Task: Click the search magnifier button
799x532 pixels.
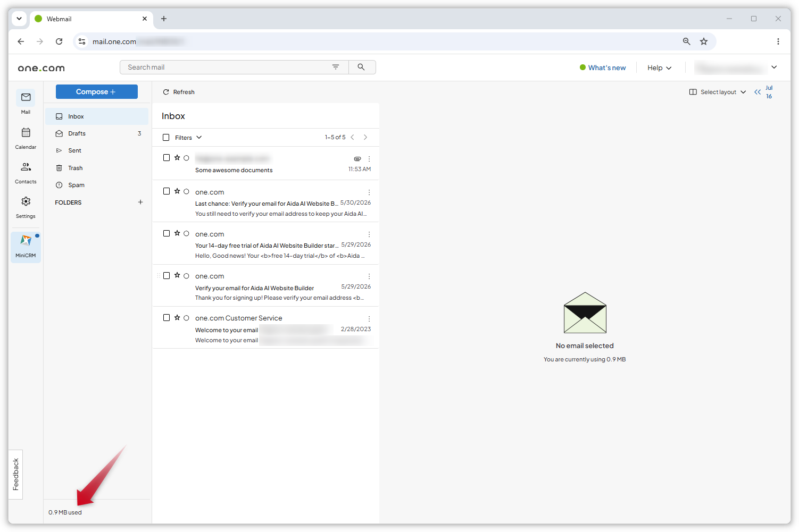Action: (x=361, y=67)
